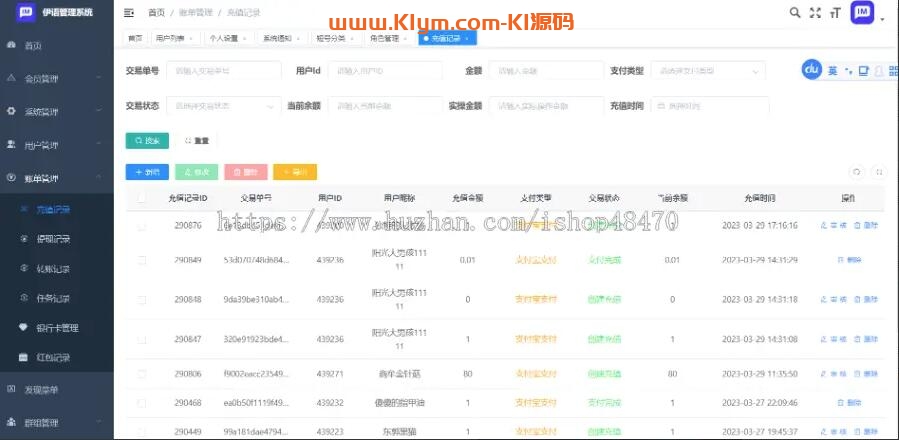899x440 pixels.
Task: Tick the checkbox for record 290806
Action: [141, 374]
